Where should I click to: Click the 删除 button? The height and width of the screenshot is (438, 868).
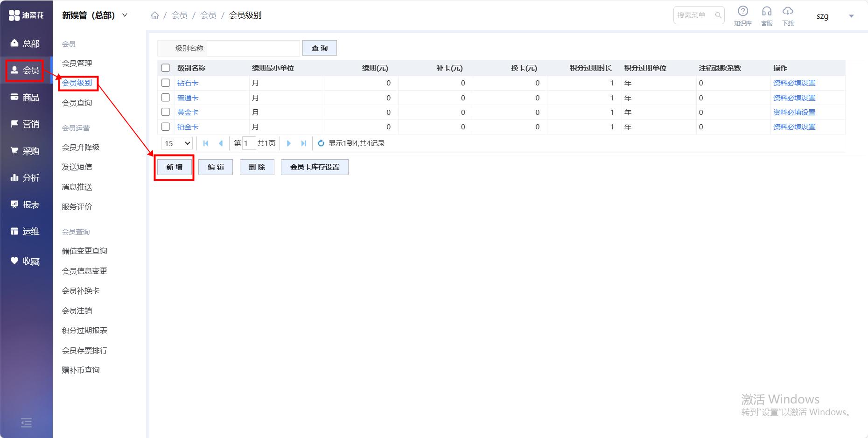click(x=257, y=167)
